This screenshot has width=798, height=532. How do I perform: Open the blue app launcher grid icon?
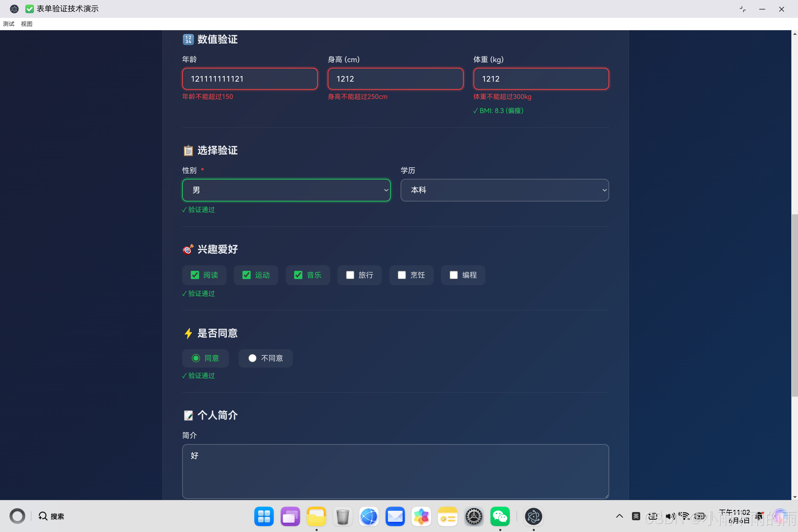(264, 516)
